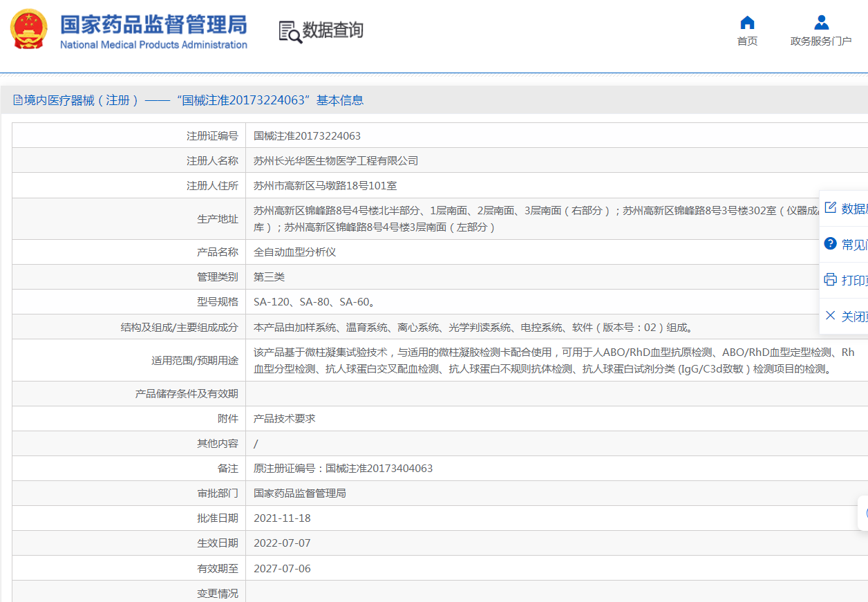868x602 pixels.
Task: Click the edit icon in side panel
Action: click(831, 208)
